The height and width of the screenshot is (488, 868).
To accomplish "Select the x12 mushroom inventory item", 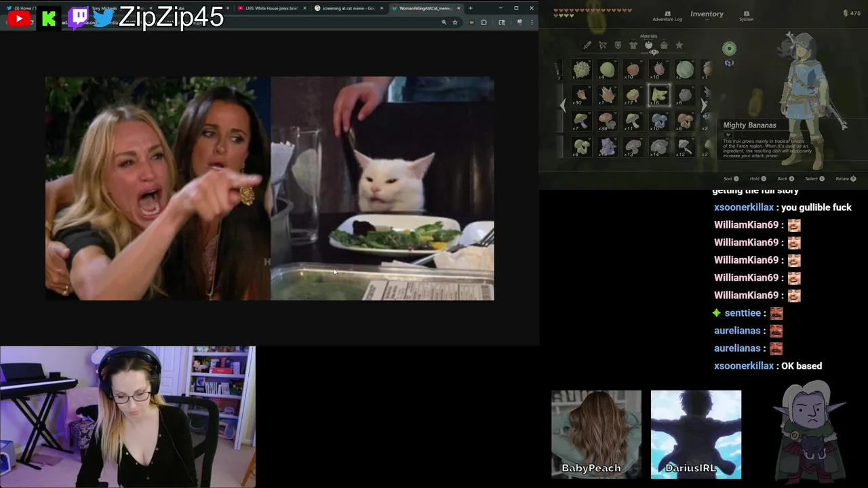I will (684, 146).
